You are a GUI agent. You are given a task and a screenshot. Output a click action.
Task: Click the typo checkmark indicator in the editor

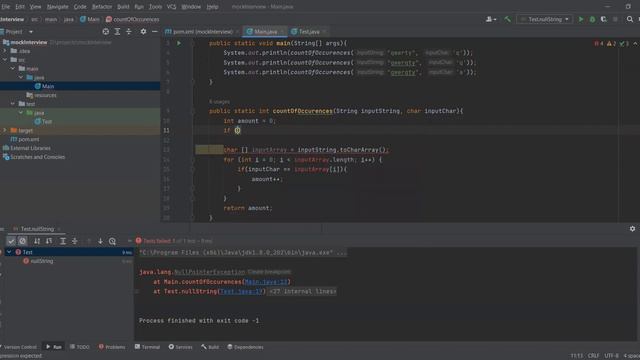point(624,43)
